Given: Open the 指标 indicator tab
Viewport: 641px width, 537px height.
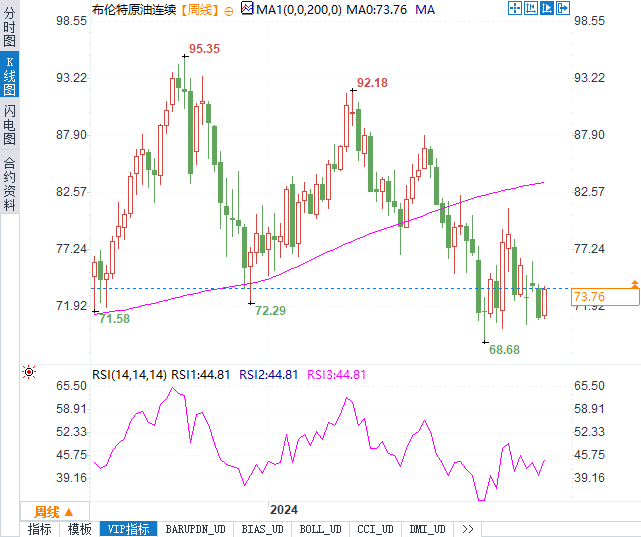Looking at the screenshot, I should (40, 529).
